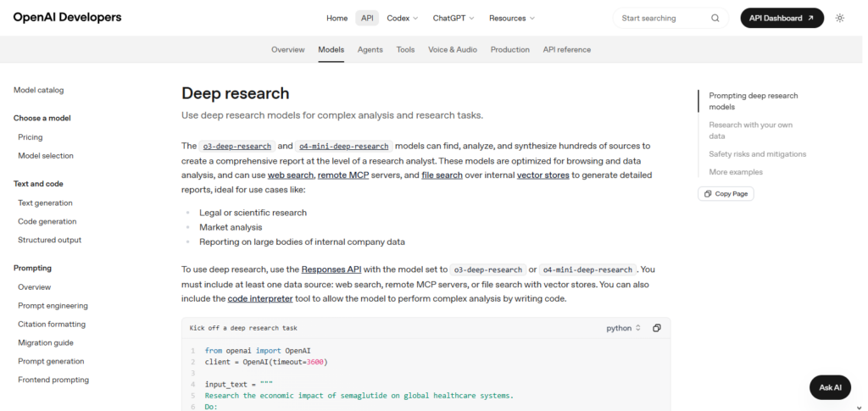Open the Codex dropdown menu

pos(403,19)
